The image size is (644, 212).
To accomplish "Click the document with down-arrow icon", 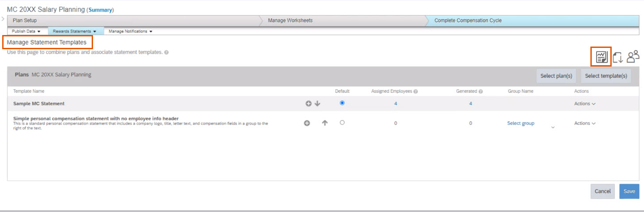I will click(618, 57).
